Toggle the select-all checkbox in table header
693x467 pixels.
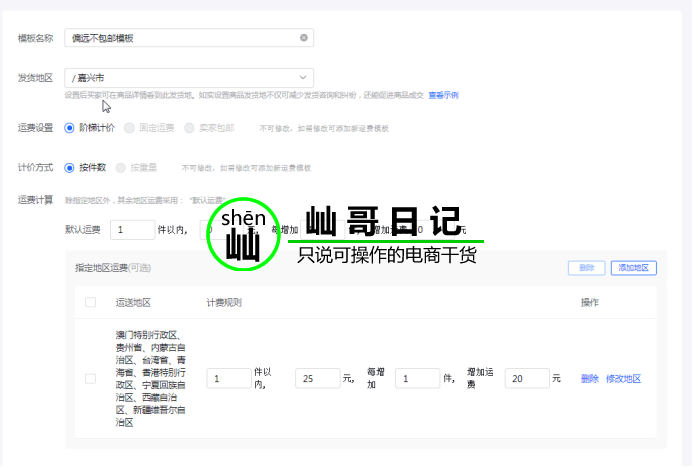tap(90, 302)
